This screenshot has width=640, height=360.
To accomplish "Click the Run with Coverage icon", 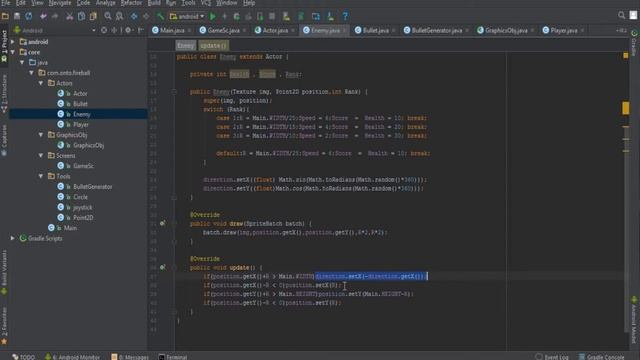I will [x=236, y=16].
